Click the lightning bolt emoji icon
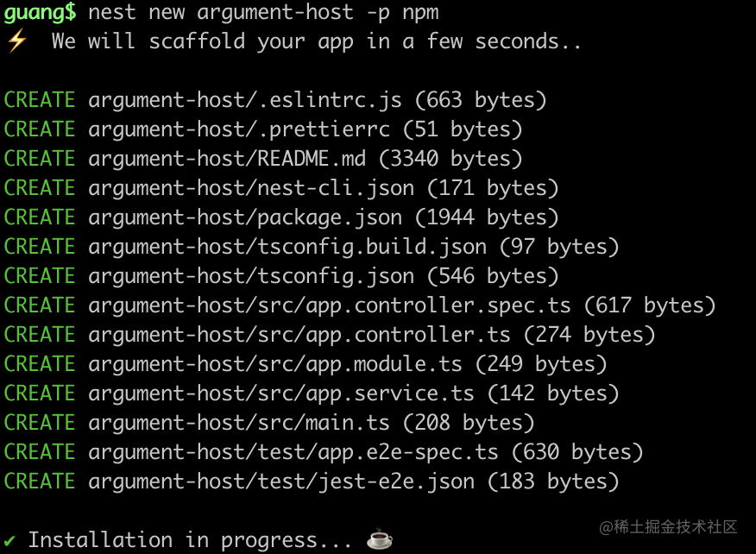Viewport: 756px width, 554px height. (x=16, y=41)
